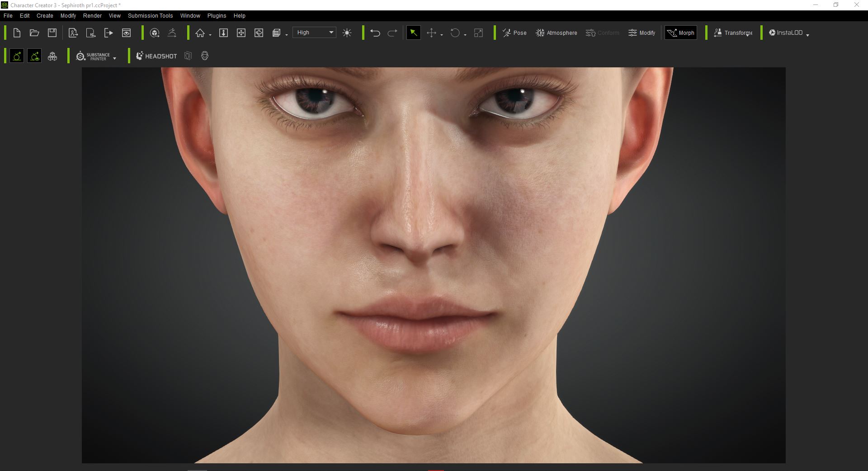Screen dimensions: 868x471
Task: Open the Modify panel
Action: [642, 33]
